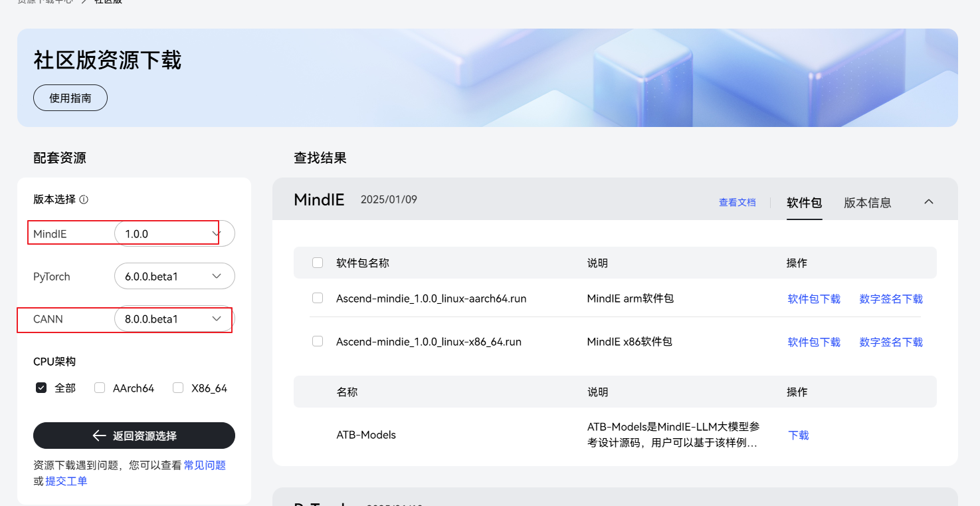The width and height of the screenshot is (980, 506).
Task: Click the ATB-Models description text
Action: [673, 435]
